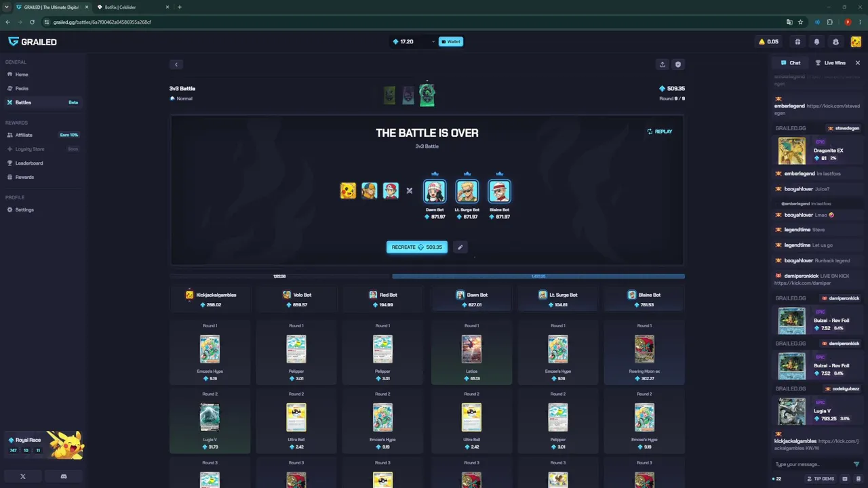
Task: Expand the 17.20 gem balance dropdown
Action: click(433, 42)
